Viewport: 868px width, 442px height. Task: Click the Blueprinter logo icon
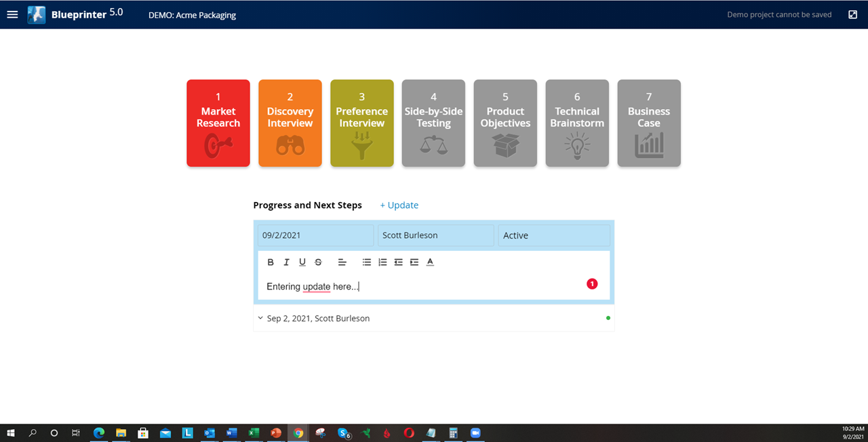[37, 14]
